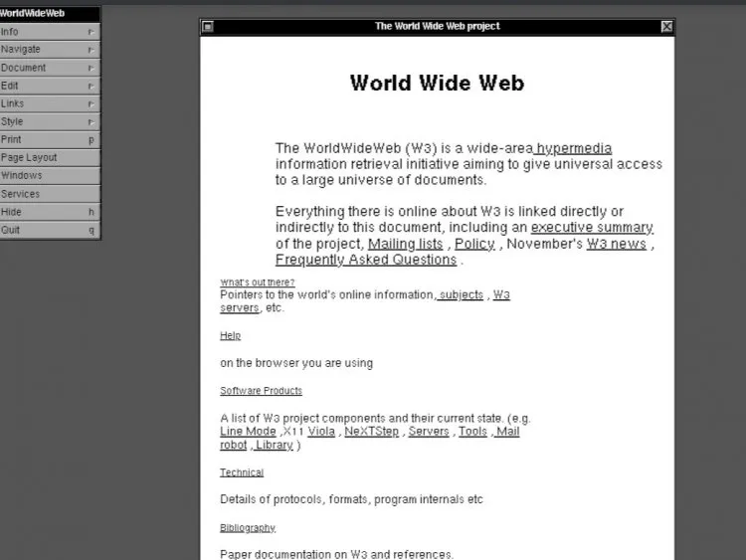Click the miniaturize icon in the window title bar
The width and height of the screenshot is (746, 560).
coord(207,27)
